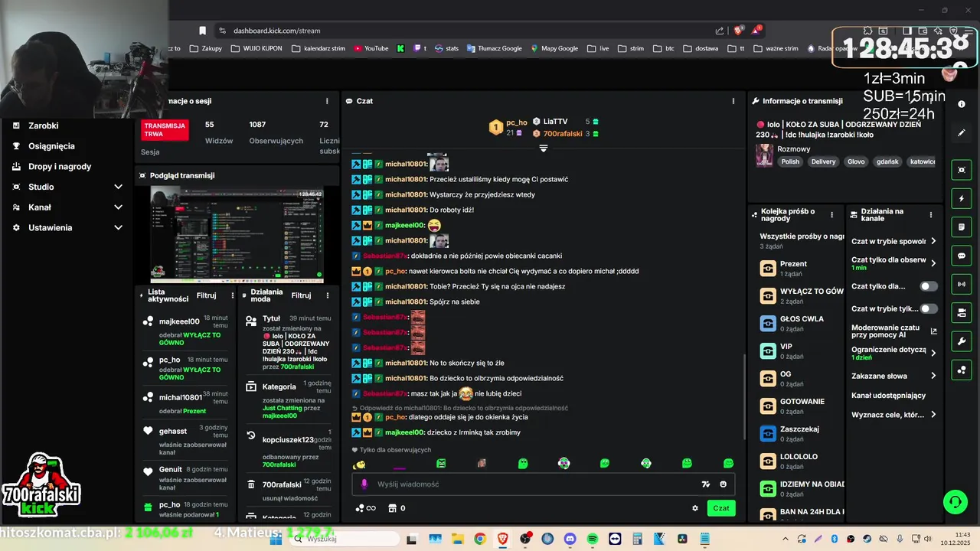
Task: Click Filtruj in Działania moda panel
Action: point(301,295)
